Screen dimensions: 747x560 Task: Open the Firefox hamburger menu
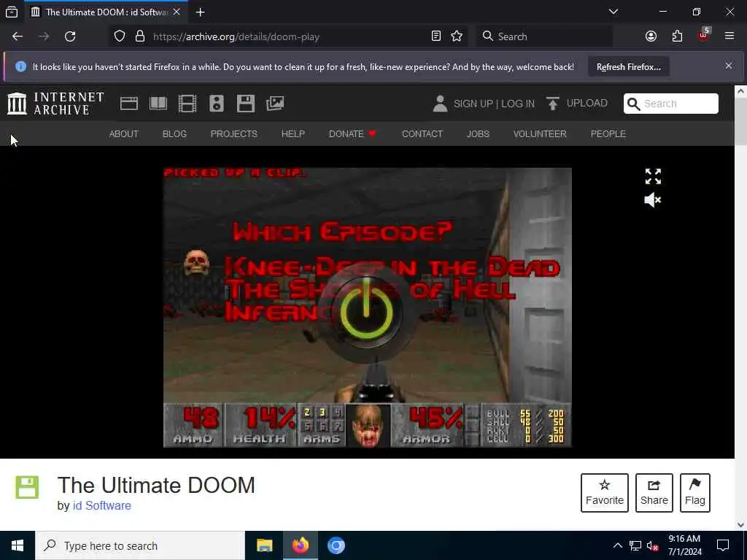click(729, 36)
